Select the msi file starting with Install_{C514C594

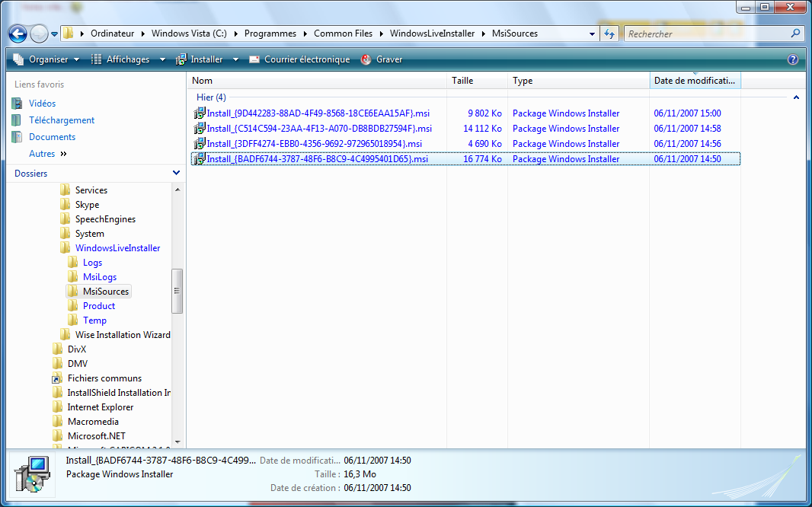(x=318, y=129)
